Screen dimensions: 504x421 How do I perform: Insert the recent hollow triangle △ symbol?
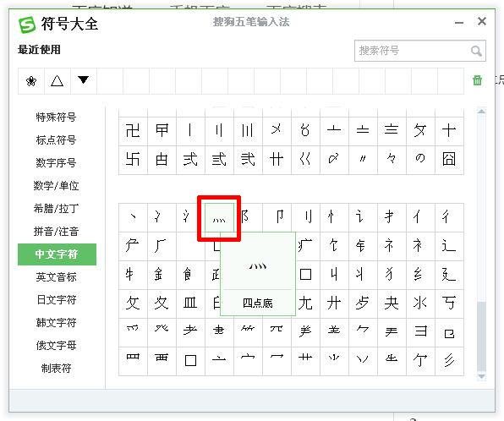click(58, 81)
